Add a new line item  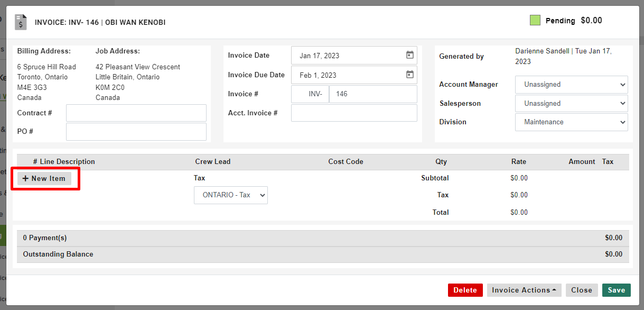(45, 178)
